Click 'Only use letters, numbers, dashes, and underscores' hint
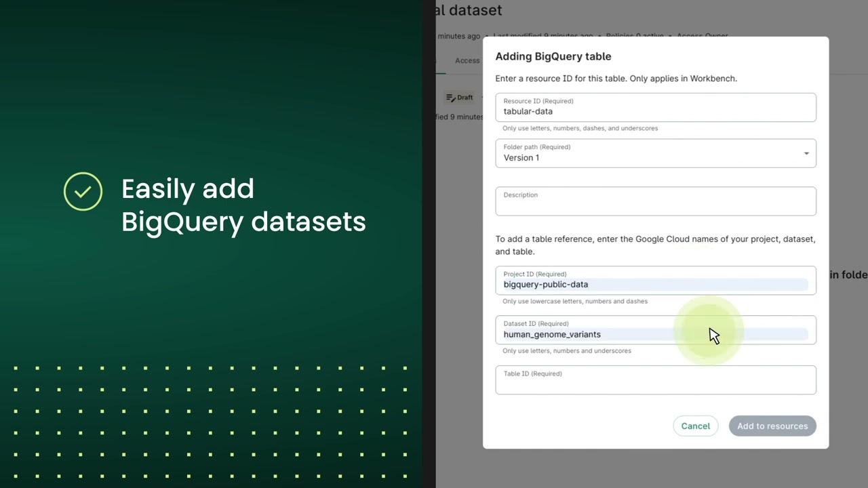Viewport: 868px width, 488px height. 580,128
